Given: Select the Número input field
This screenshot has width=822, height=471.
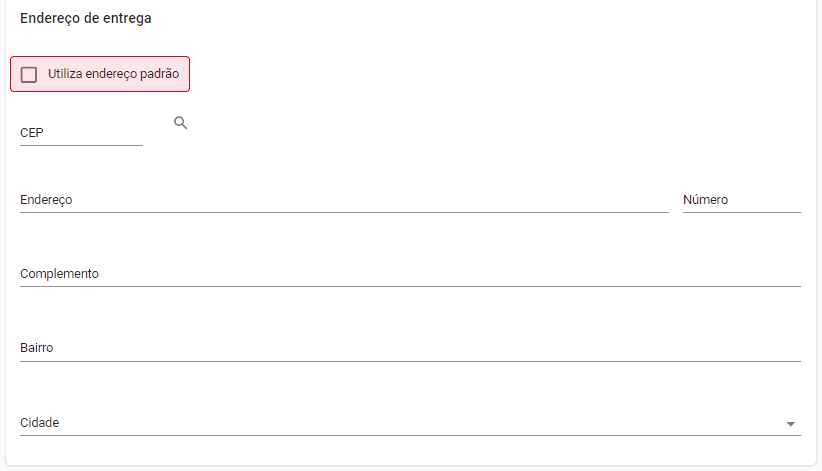Looking at the screenshot, I should pos(742,200).
